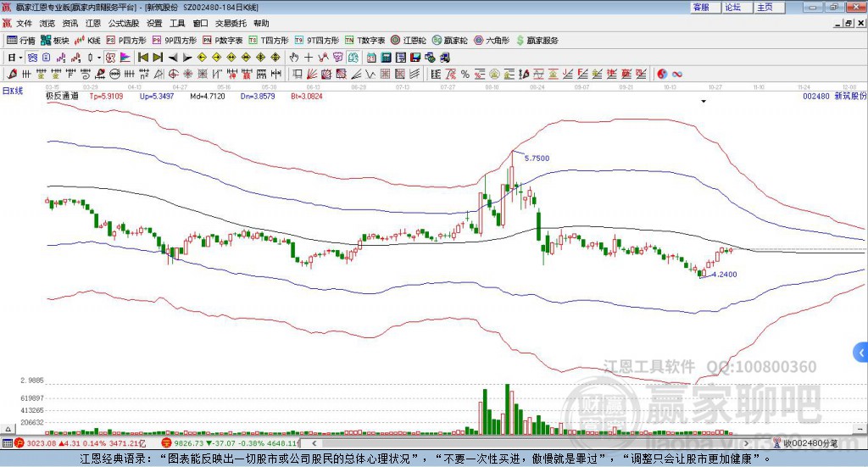Open the 浏览 menu
868x467 pixels.
tap(47, 23)
